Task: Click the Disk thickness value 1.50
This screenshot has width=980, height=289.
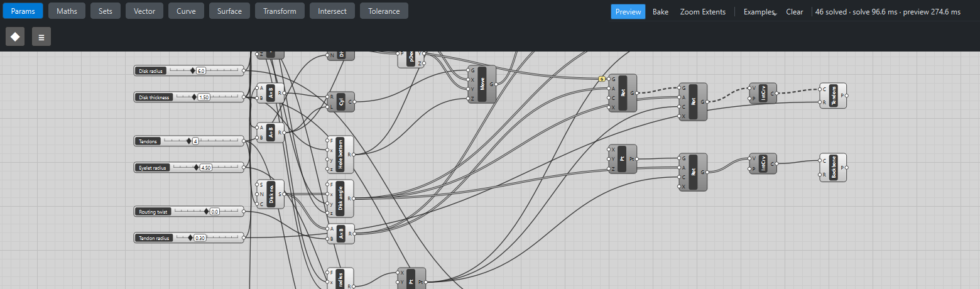Action: pos(204,97)
